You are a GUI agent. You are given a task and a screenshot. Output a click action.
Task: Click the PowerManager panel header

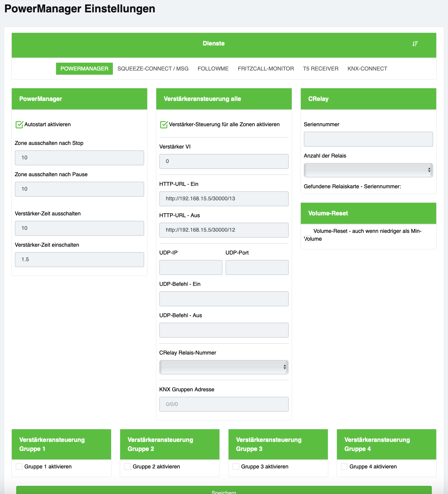(x=79, y=99)
